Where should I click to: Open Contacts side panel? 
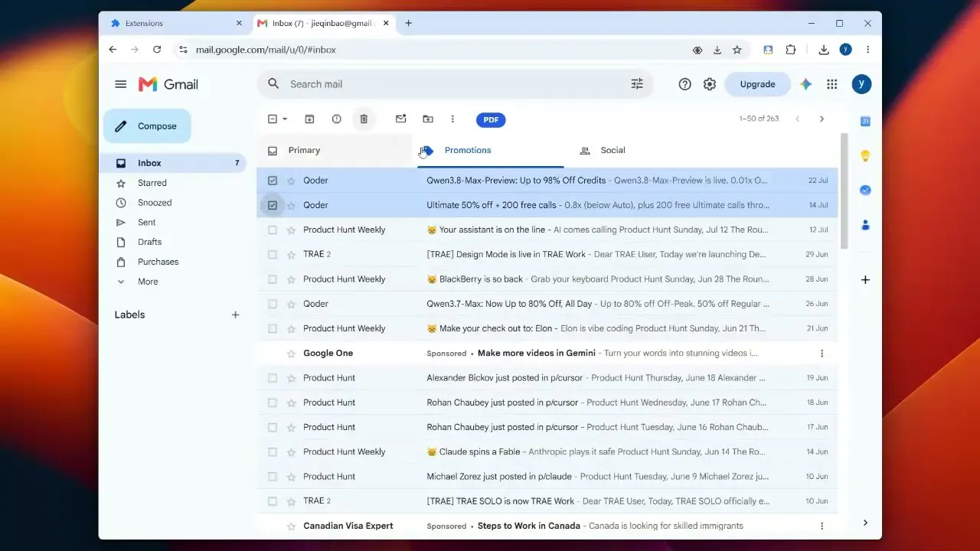[x=865, y=225]
